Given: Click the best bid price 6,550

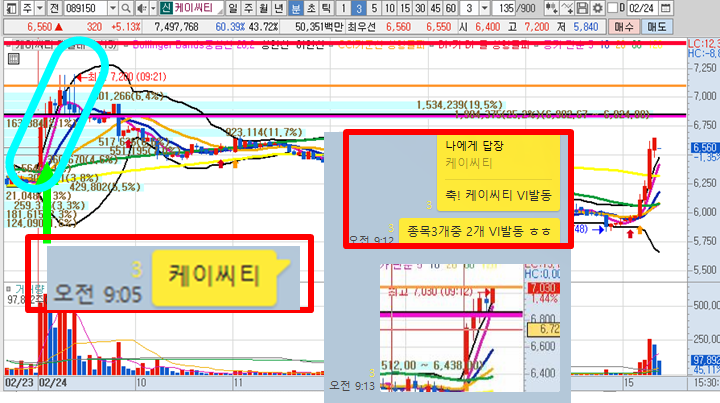Looking at the screenshot, I should tap(439, 27).
